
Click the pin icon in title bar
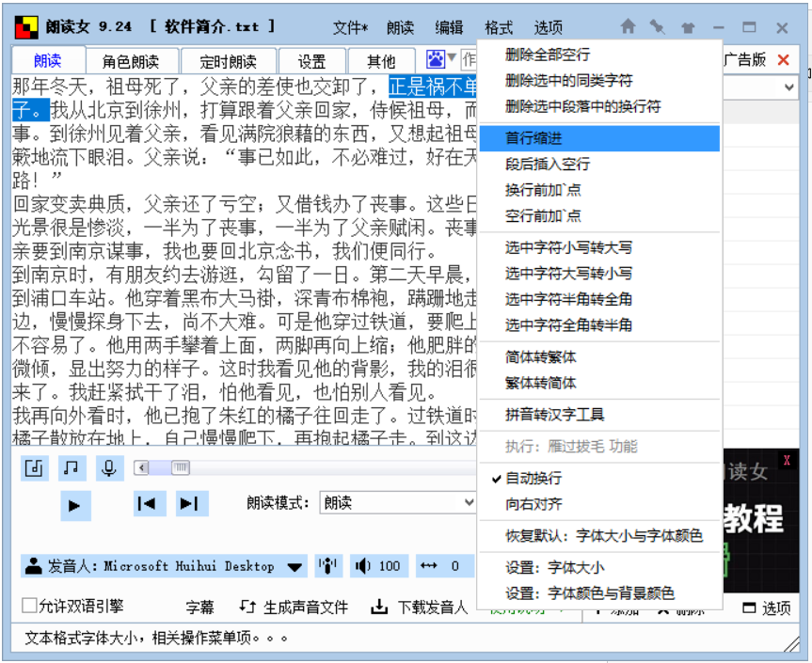pyautogui.click(x=657, y=27)
